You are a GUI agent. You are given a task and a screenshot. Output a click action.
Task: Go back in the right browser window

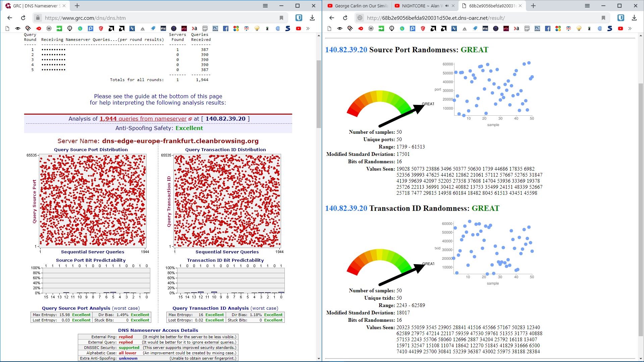point(332,18)
